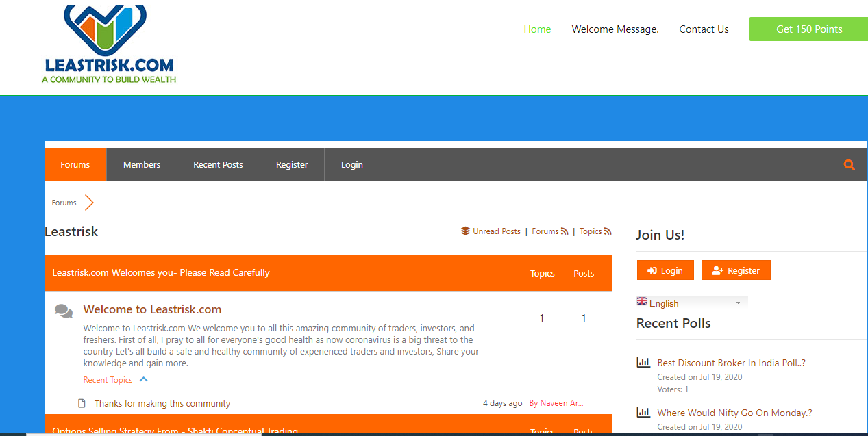The width and height of the screenshot is (868, 436).
Task: Go to the Home menu item
Action: tap(537, 29)
